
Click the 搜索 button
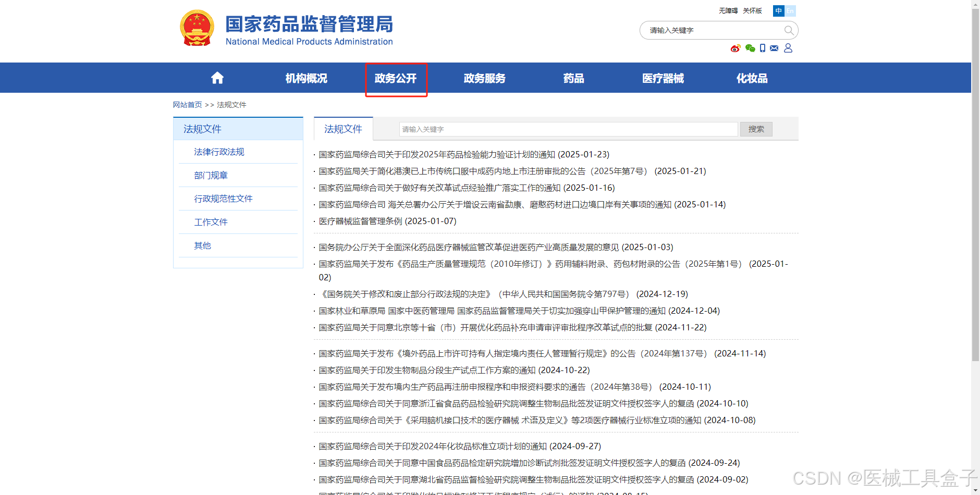[x=756, y=129]
